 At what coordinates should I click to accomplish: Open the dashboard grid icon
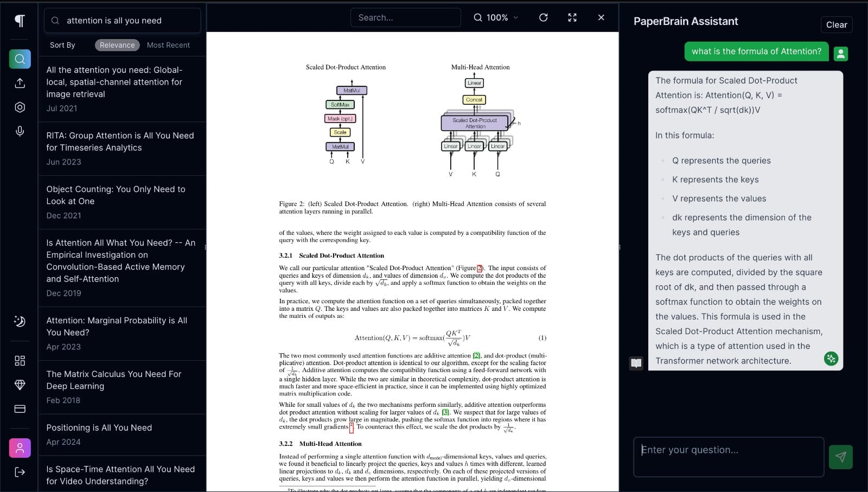click(20, 361)
